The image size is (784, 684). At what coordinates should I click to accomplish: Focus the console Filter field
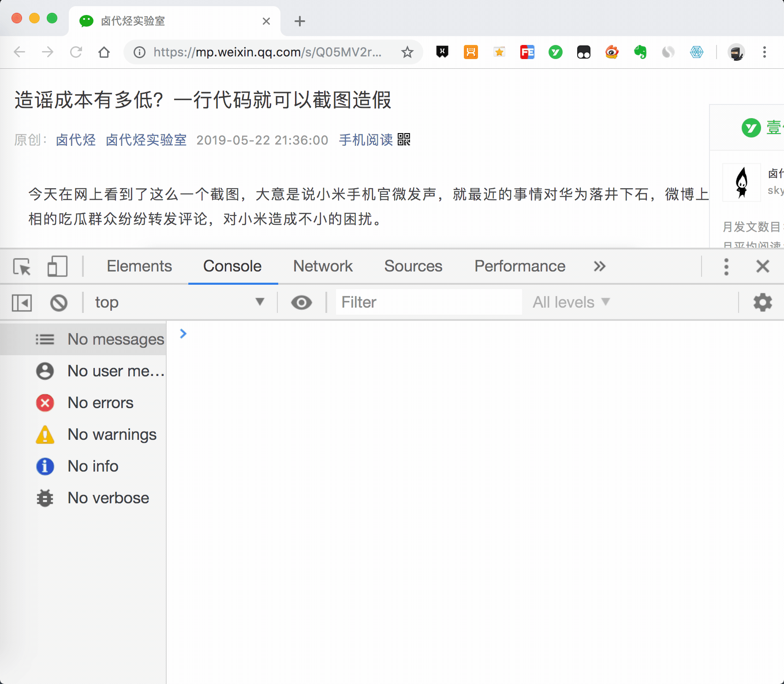[429, 302]
